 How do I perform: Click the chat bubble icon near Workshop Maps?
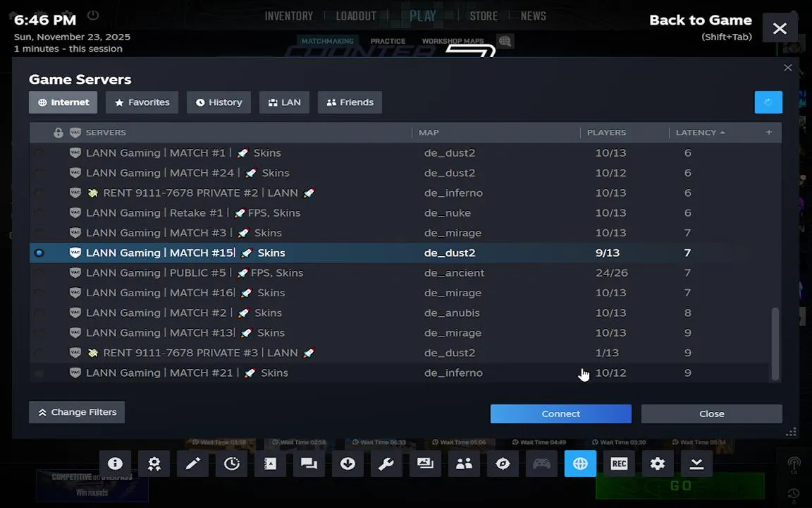coord(505,41)
